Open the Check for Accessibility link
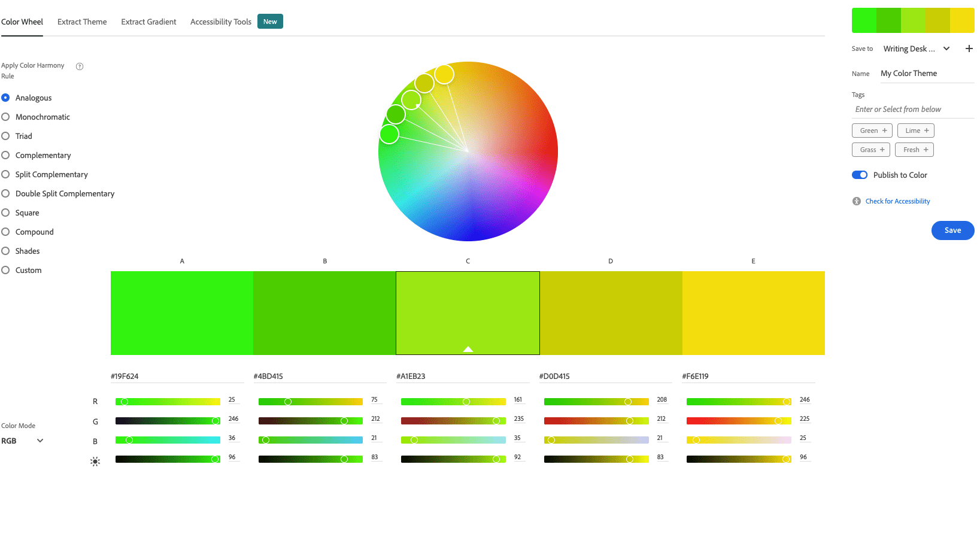 897,201
